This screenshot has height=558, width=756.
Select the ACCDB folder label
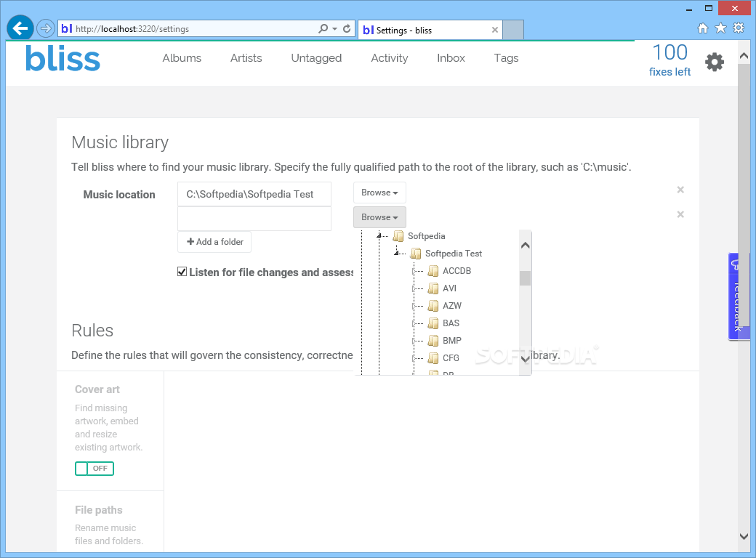coord(457,271)
